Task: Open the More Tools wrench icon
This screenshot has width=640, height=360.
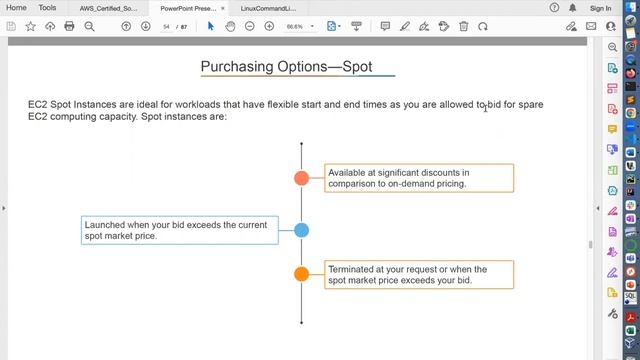Action: coord(612,313)
